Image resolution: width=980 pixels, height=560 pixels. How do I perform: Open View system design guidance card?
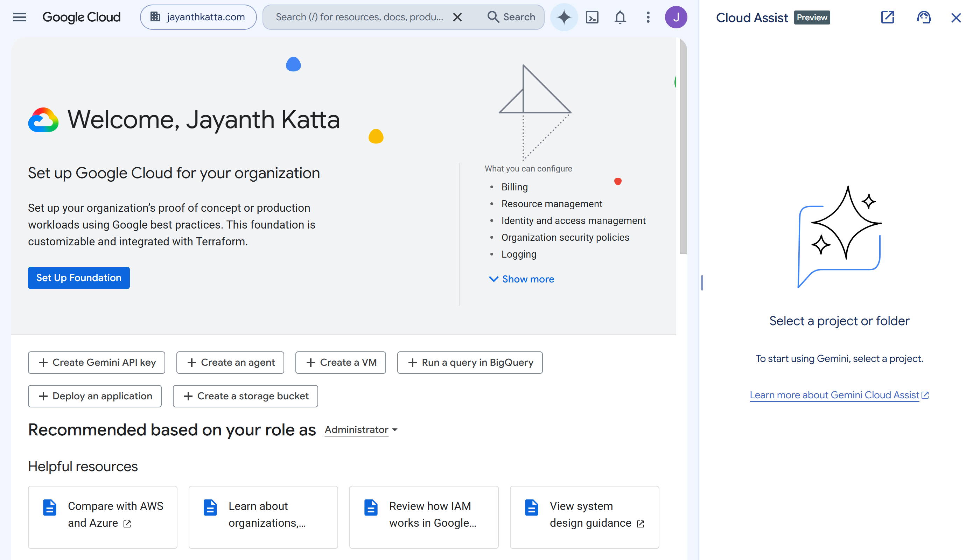click(x=584, y=517)
